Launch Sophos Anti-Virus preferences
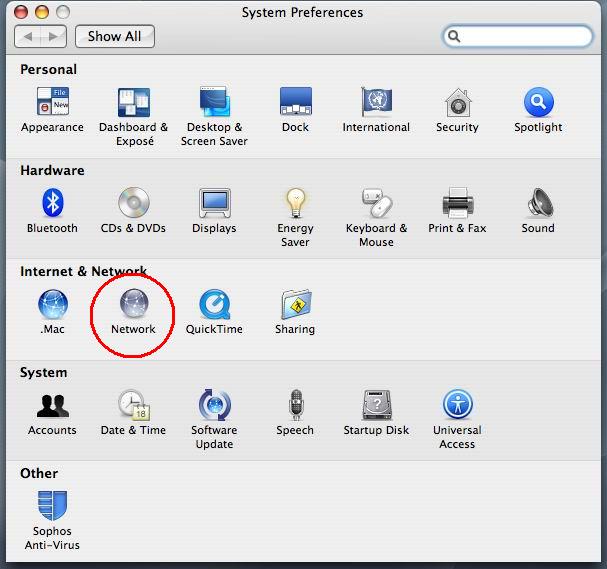The width and height of the screenshot is (607, 569). tap(52, 507)
